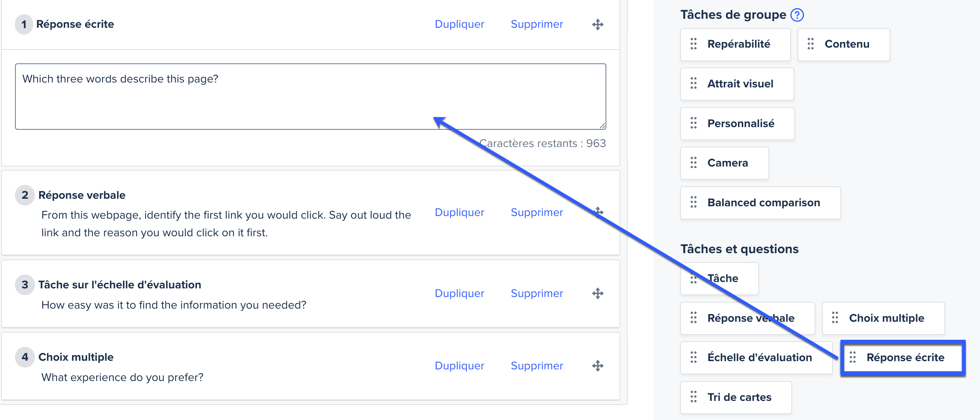
Task: Click the textarea resize handle corner
Action: [x=602, y=126]
